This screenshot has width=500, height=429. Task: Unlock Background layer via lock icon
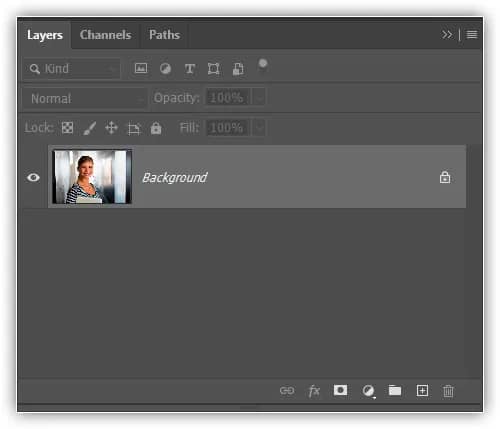coord(445,177)
